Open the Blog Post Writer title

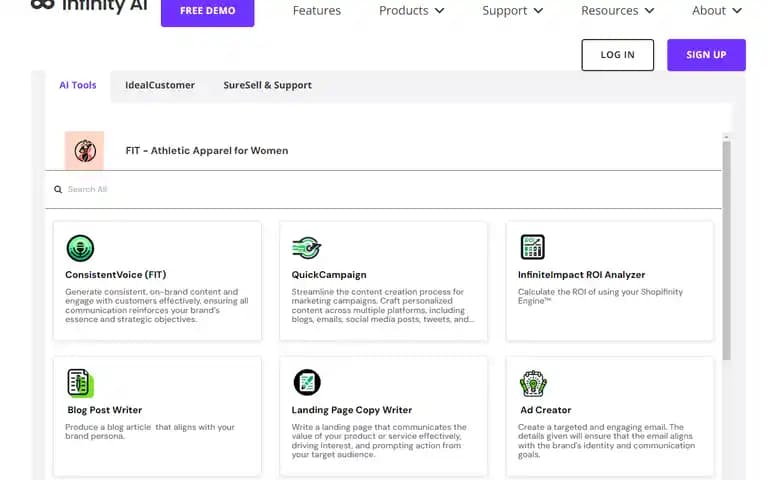[104, 410]
